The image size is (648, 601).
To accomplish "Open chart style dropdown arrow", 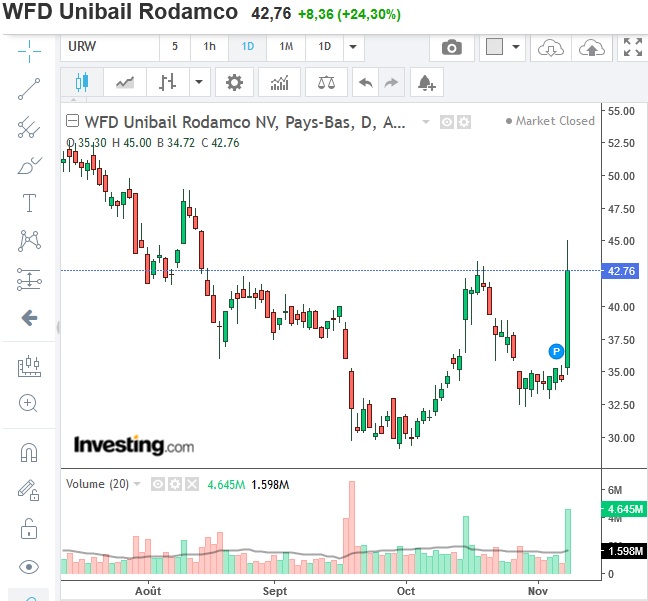I will [199, 82].
